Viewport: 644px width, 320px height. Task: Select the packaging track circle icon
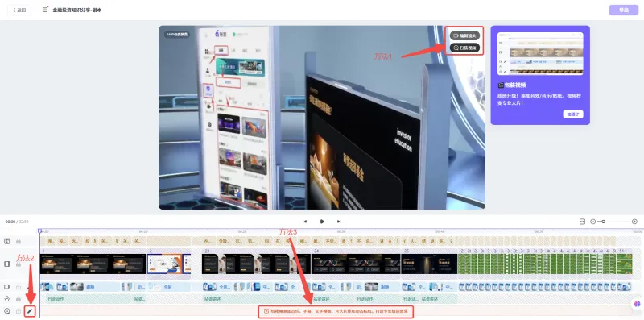[6, 311]
